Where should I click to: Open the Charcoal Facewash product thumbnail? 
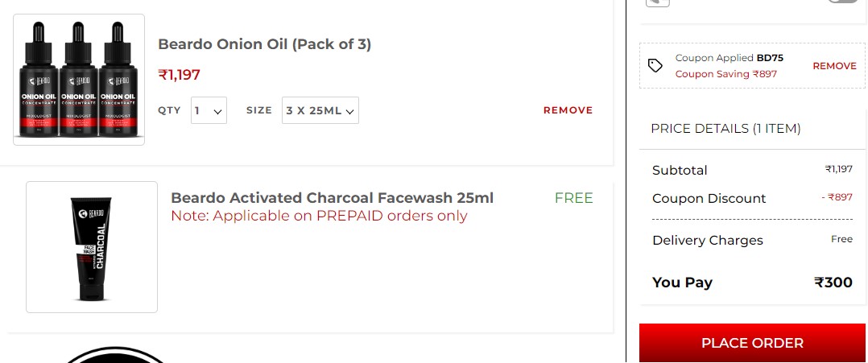point(92,247)
